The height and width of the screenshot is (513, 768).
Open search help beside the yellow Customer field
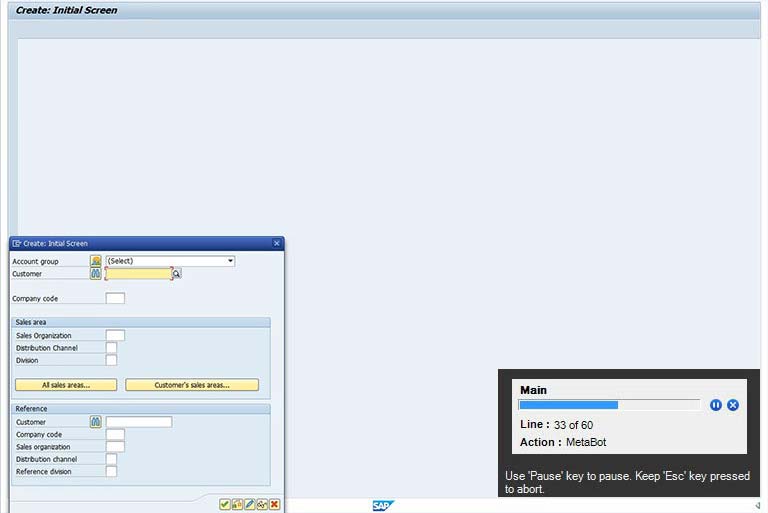(176, 273)
